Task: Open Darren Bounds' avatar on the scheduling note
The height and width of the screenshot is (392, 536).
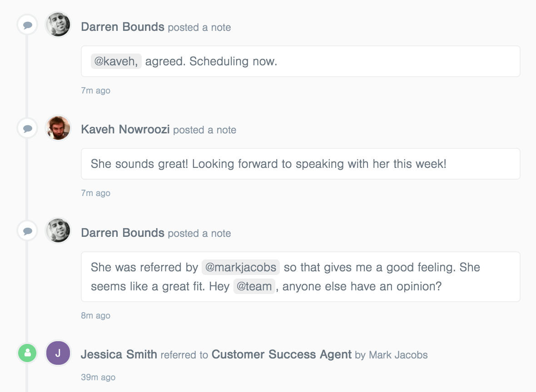Action: point(58,24)
